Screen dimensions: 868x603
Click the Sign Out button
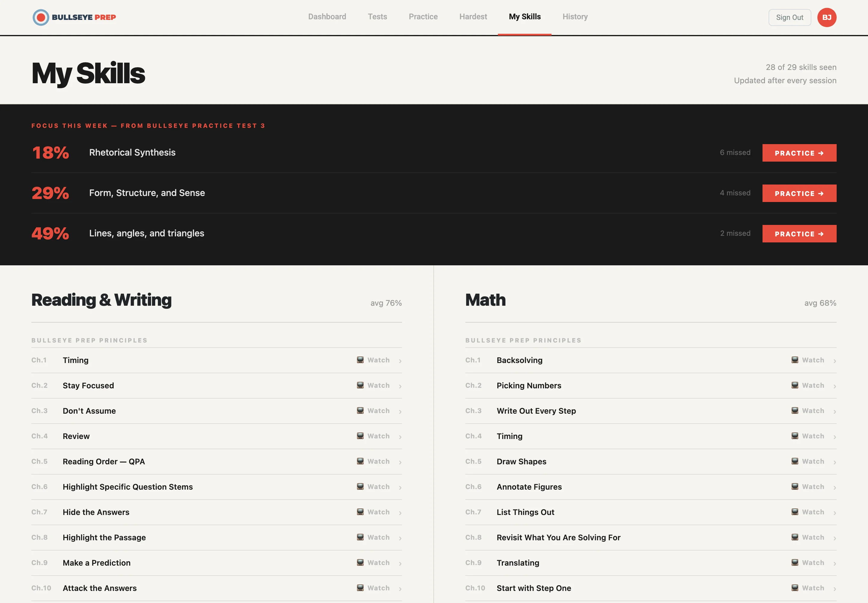click(x=790, y=17)
